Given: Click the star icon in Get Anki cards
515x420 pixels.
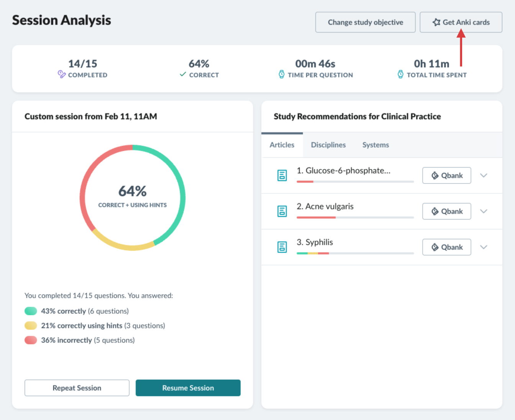Looking at the screenshot, I should coord(436,22).
